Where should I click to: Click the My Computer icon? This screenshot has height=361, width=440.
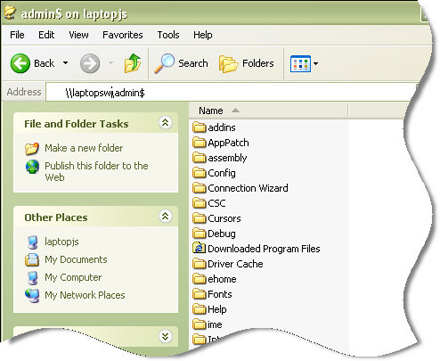[x=32, y=278]
